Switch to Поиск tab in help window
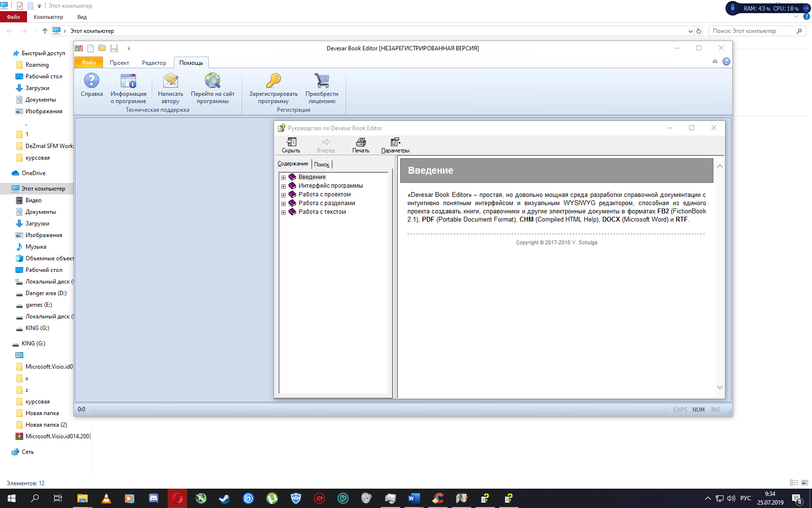 [322, 164]
